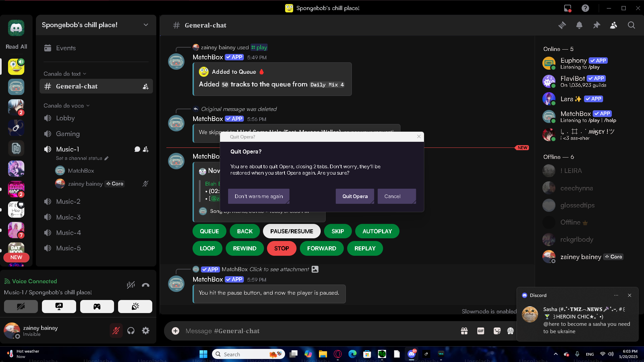Click the Quit Opera button
Image resolution: width=644 pixels, height=362 pixels.
coord(355,196)
